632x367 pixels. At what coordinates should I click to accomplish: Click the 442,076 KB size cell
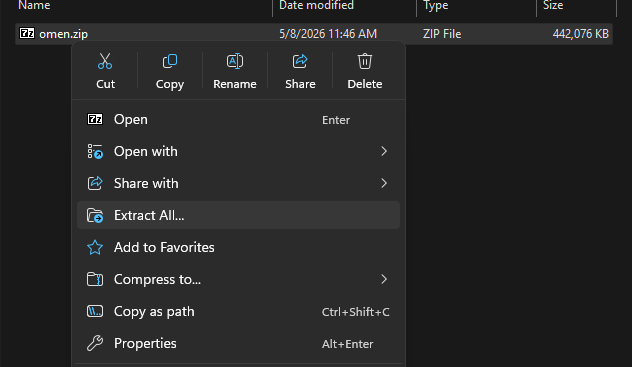click(x=580, y=34)
